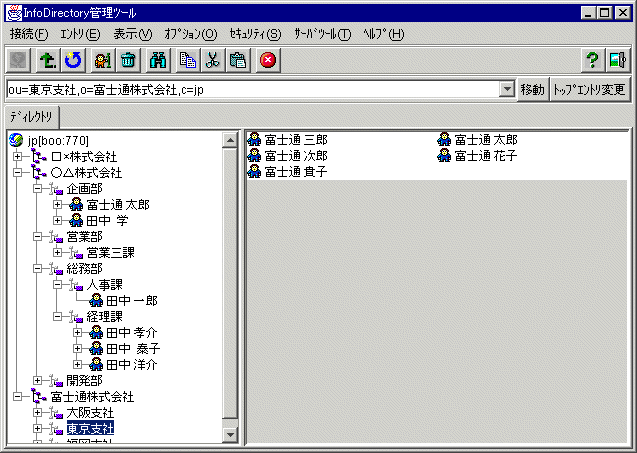Image resolution: width=637 pixels, height=453 pixels.
Task: Open the address path dropdown arrow
Action: [507, 89]
